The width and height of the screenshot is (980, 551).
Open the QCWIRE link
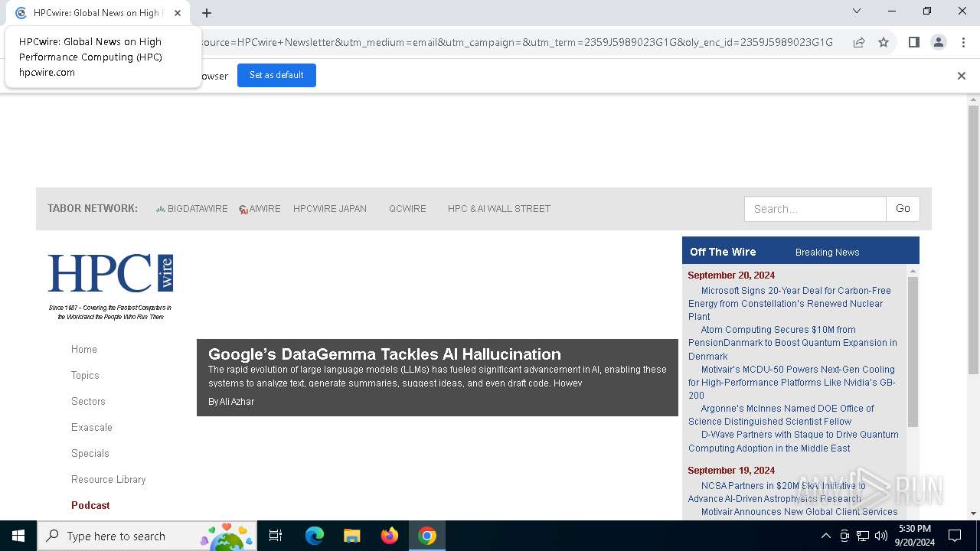coord(407,209)
